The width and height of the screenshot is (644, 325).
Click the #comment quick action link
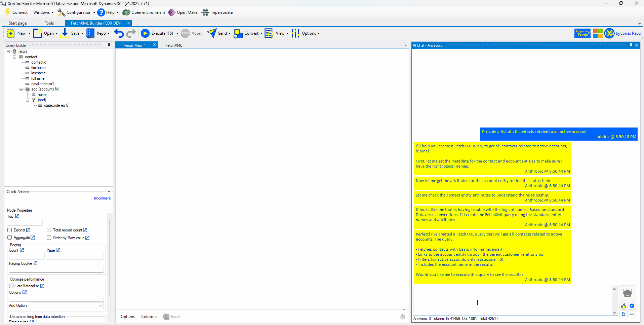pyautogui.click(x=102, y=198)
